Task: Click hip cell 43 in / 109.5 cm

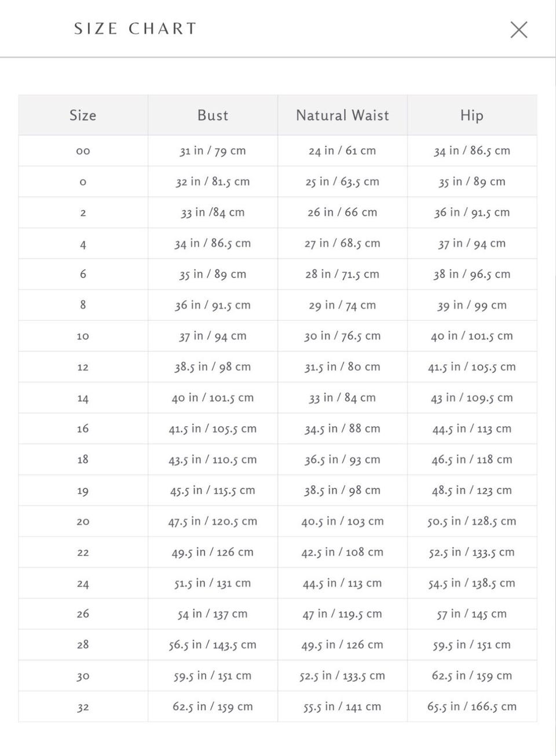Action: (x=471, y=398)
